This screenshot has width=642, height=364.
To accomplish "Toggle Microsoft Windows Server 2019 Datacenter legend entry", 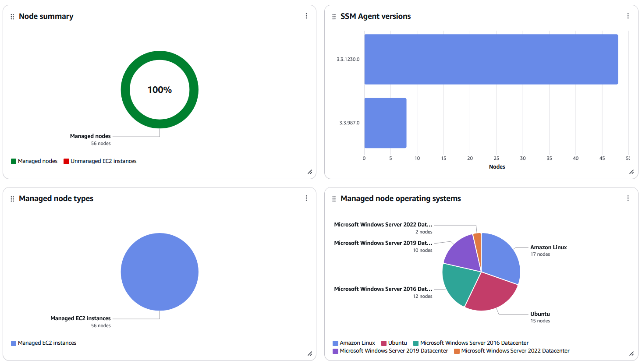I will 390,351.
